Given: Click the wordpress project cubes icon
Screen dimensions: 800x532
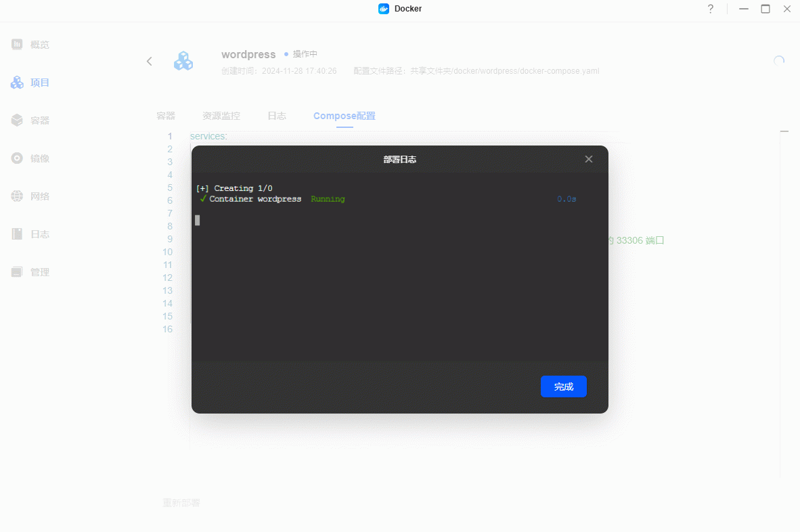Looking at the screenshot, I should tap(183, 61).
